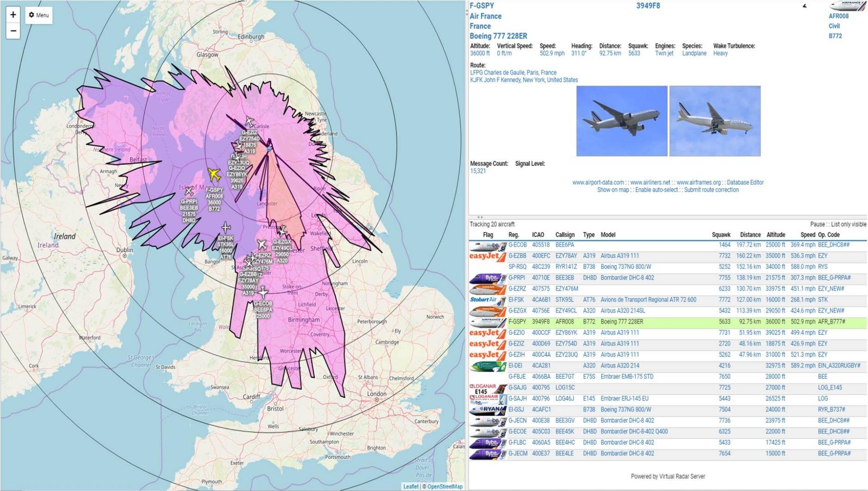The image size is (868, 491).
Task: Open the www.airport-data.com link
Action: point(598,182)
